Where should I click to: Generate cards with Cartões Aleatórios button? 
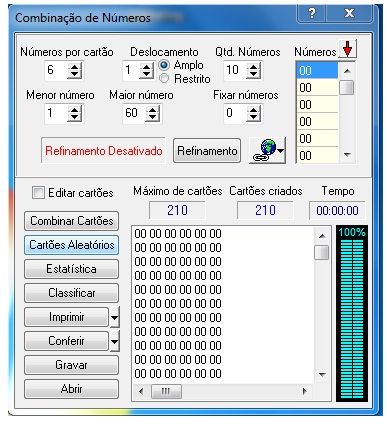pos(71,245)
